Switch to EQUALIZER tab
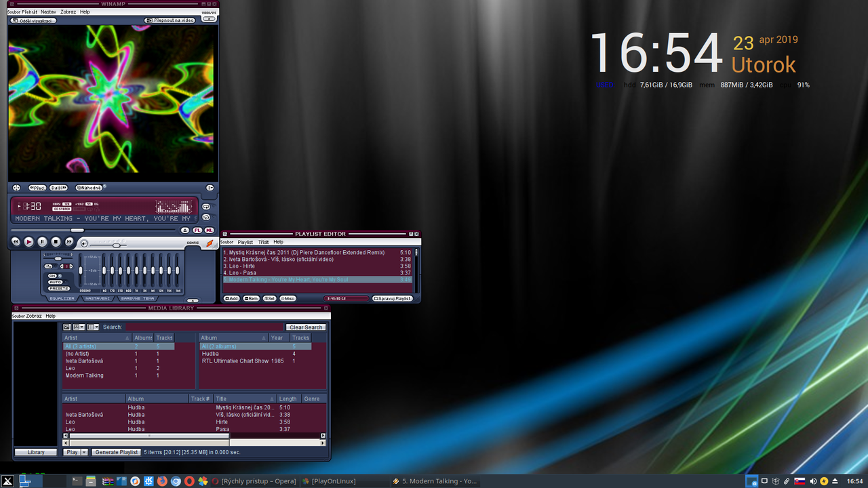 [62, 298]
